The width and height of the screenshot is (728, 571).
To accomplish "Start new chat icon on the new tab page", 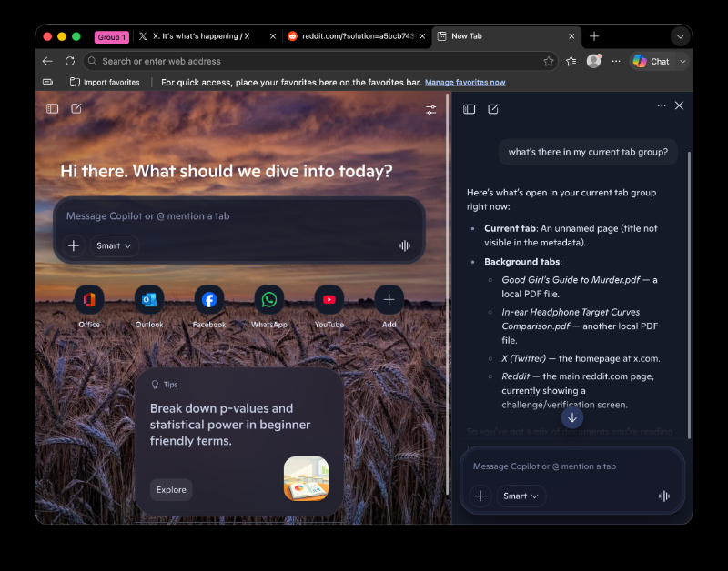I will tap(76, 108).
